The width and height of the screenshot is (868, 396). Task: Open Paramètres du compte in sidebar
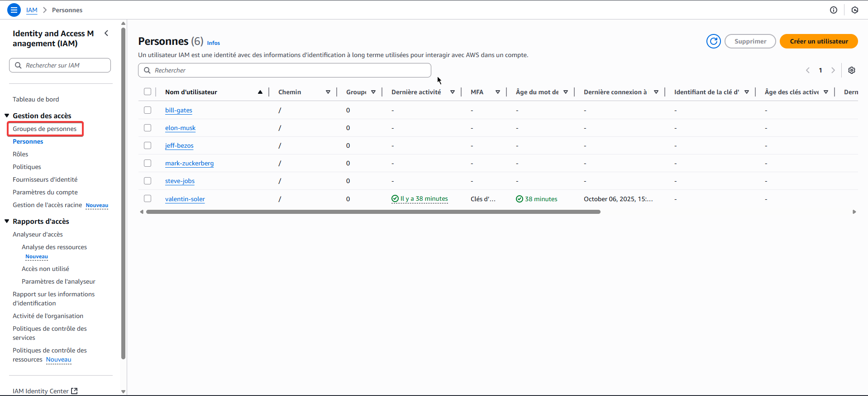pos(45,192)
